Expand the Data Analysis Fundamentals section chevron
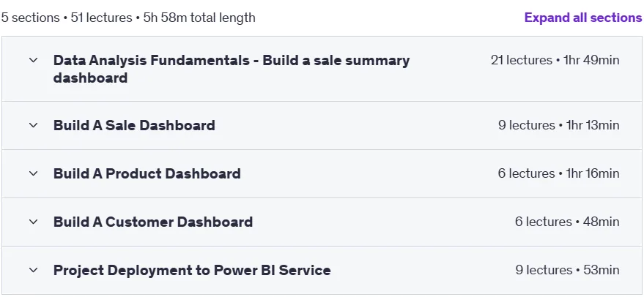 [33, 60]
